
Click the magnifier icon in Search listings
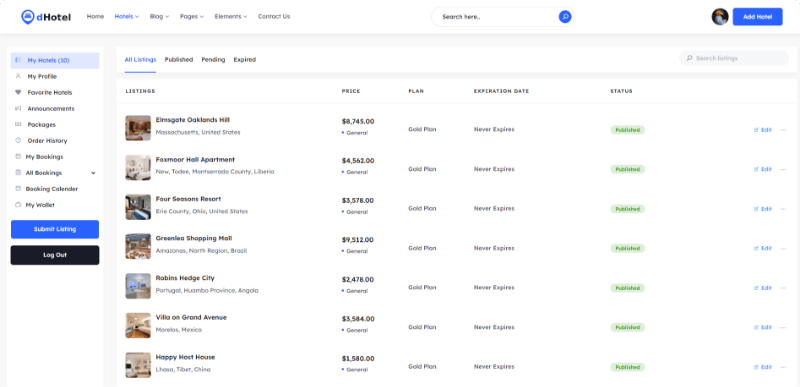click(690, 59)
